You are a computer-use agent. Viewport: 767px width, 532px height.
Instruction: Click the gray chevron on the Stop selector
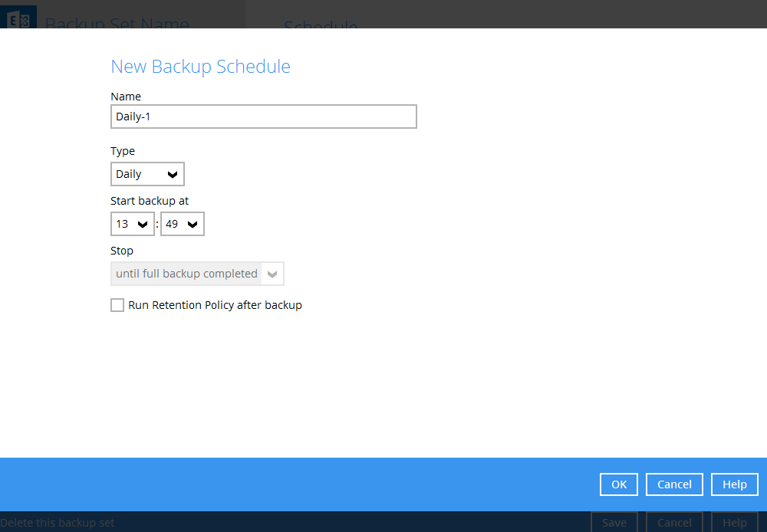point(273,274)
